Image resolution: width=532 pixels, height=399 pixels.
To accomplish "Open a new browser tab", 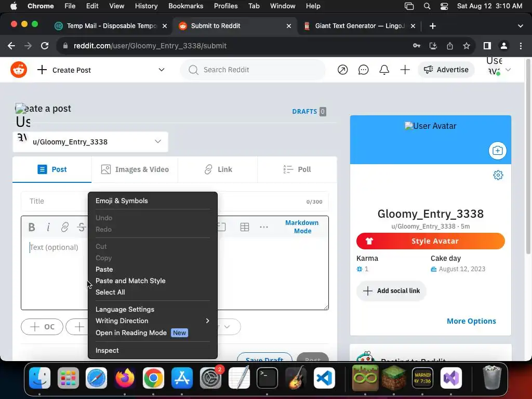I will click(x=433, y=26).
